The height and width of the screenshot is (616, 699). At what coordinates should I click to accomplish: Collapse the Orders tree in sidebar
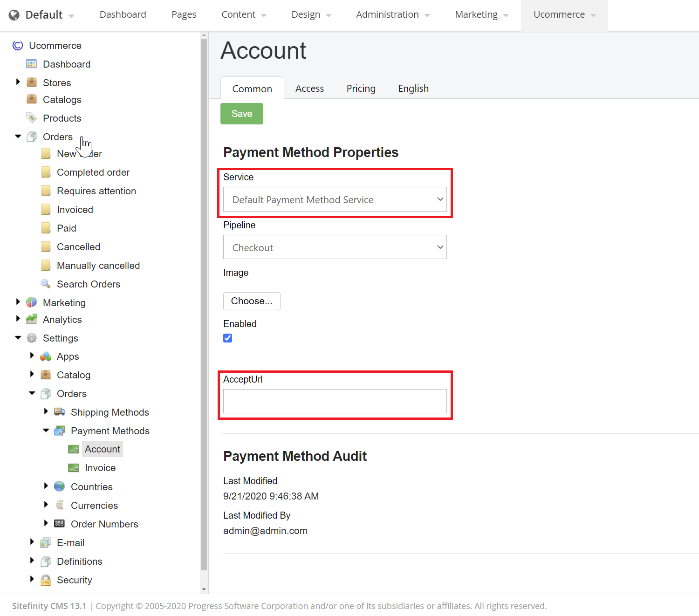tap(18, 137)
